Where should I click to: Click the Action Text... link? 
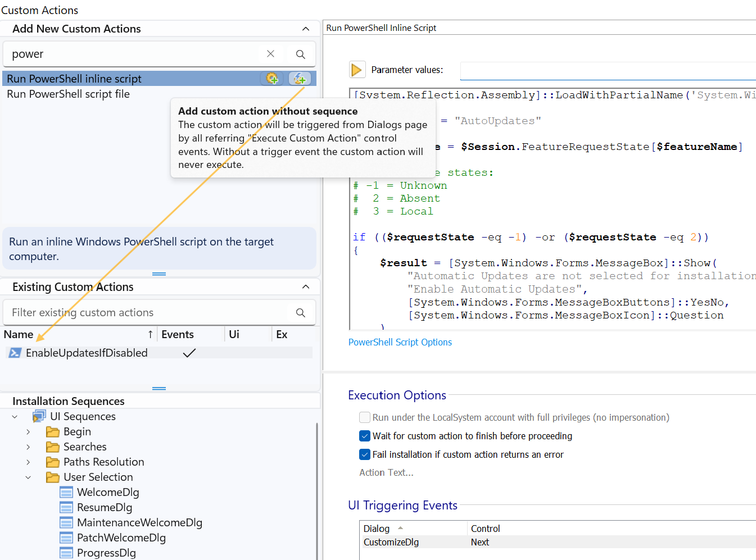click(x=386, y=472)
